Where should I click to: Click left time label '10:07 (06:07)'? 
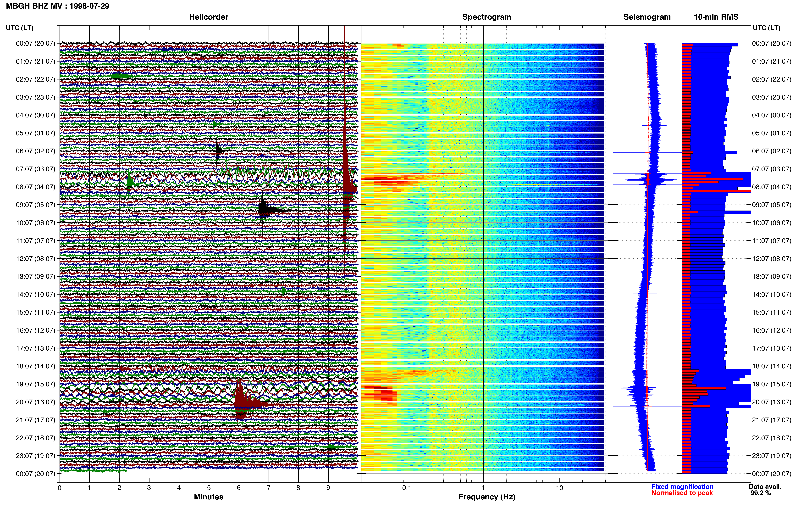36,223
